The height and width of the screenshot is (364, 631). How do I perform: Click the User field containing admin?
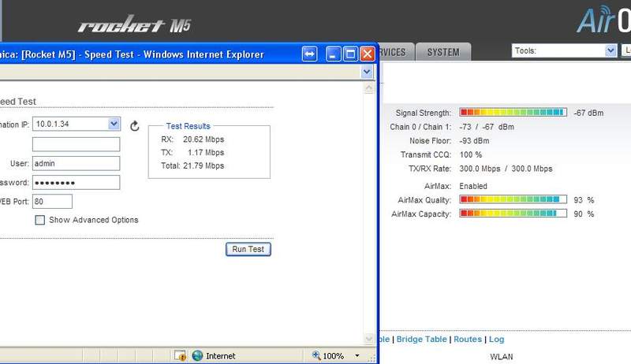pos(76,164)
